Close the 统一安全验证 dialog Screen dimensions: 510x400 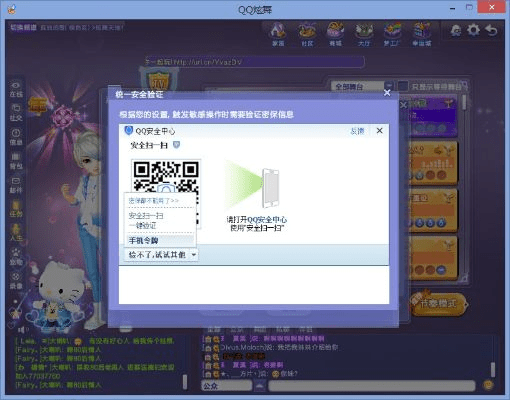tap(387, 93)
